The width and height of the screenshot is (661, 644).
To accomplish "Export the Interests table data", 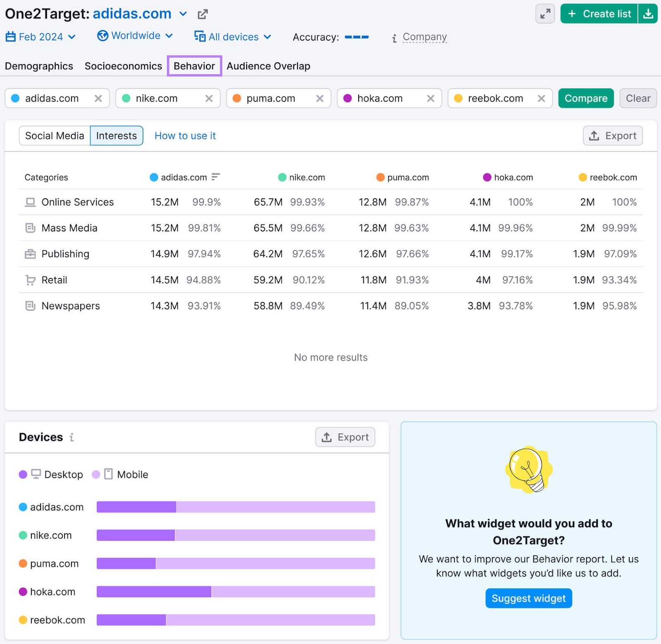I will (x=613, y=135).
